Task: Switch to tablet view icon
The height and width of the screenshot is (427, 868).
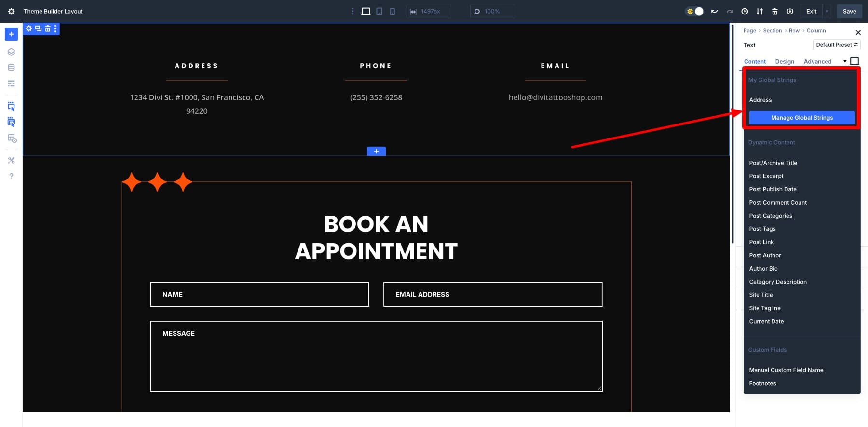Action: (379, 12)
